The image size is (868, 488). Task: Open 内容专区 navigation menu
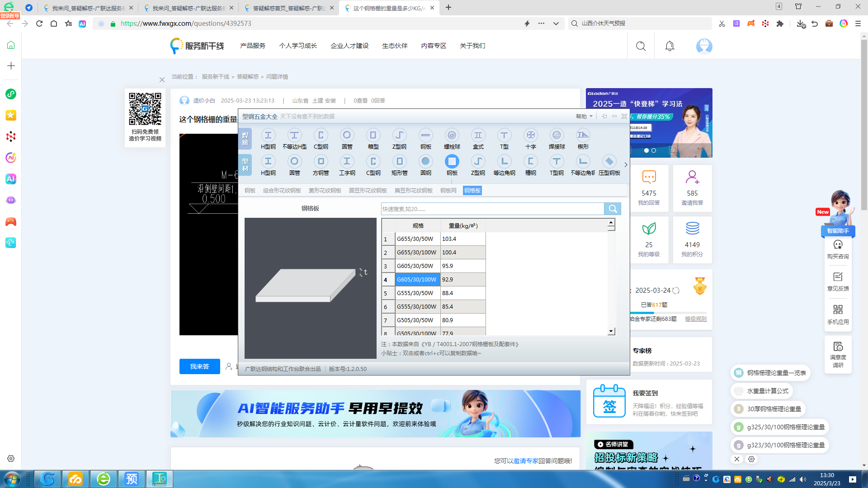[434, 46]
